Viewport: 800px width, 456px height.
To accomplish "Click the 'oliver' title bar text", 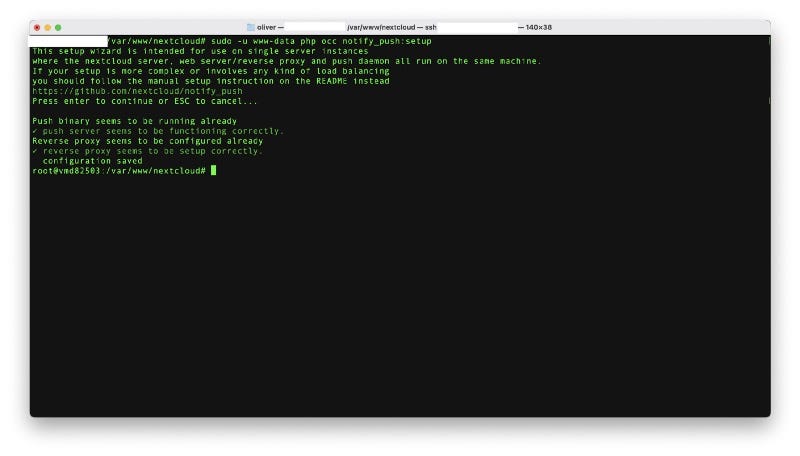I will tap(266, 28).
